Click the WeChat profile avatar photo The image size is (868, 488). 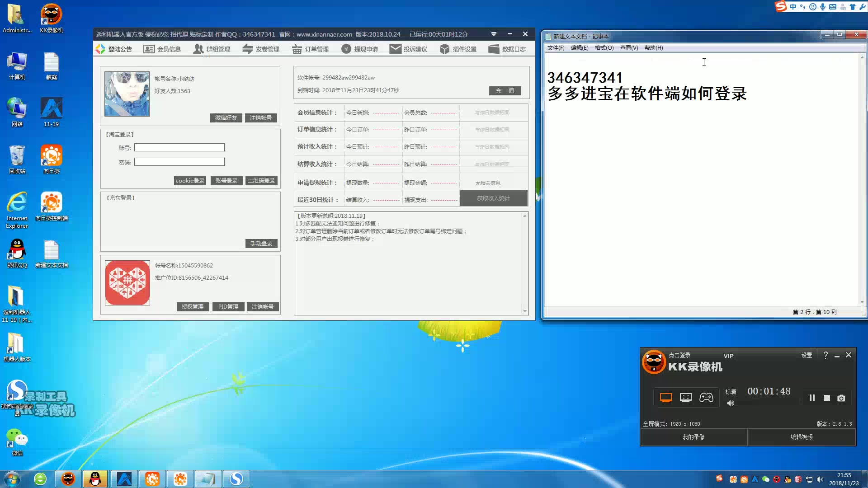click(127, 94)
